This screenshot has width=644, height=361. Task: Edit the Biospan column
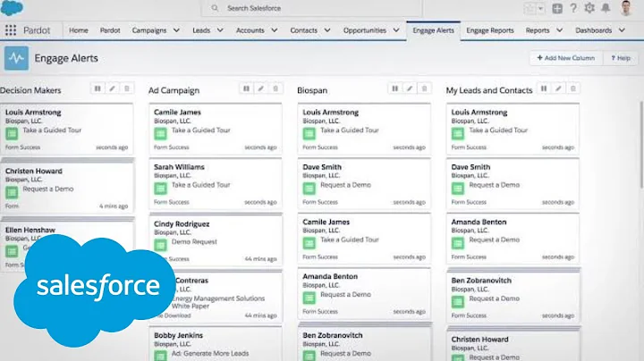(410, 88)
